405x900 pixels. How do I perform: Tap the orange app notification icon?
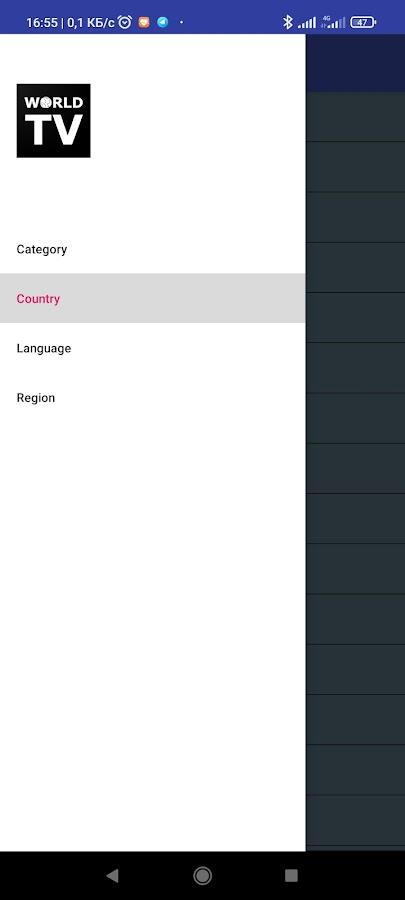[144, 22]
